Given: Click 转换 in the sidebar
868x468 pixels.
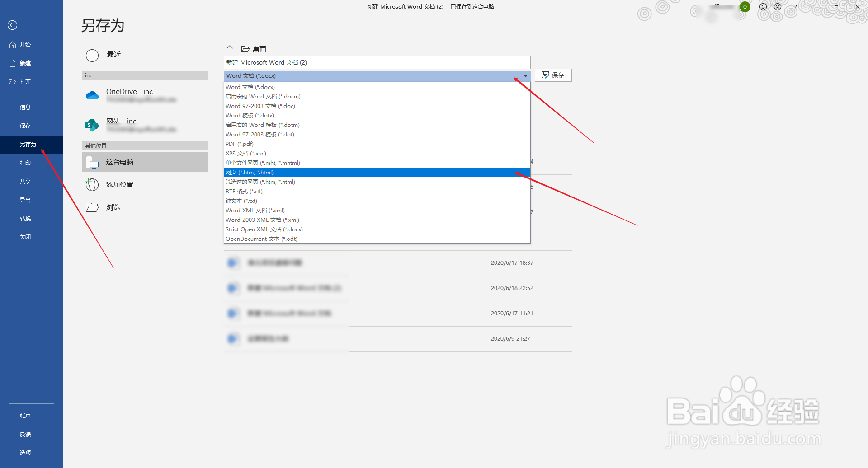Looking at the screenshot, I should point(32,219).
